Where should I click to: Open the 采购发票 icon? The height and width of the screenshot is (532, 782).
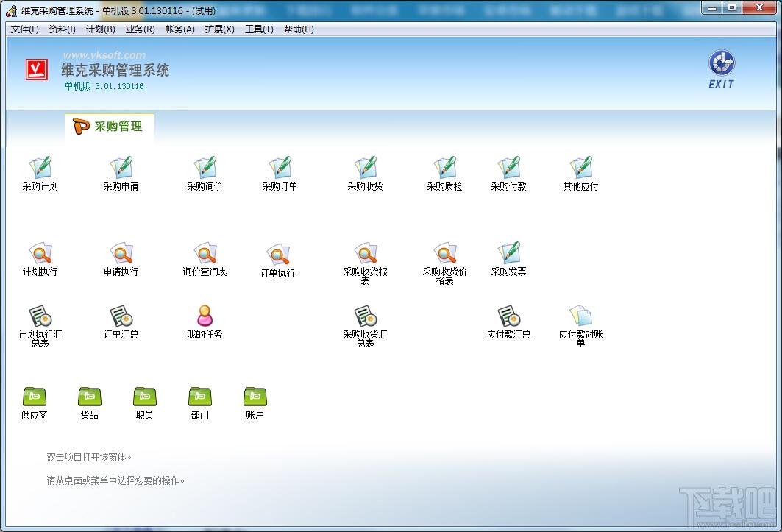[508, 254]
